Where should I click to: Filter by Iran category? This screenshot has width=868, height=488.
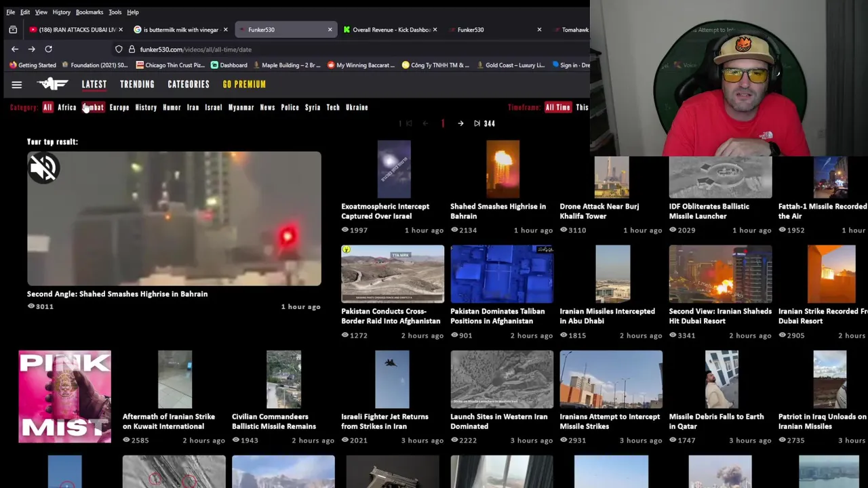[193, 107]
